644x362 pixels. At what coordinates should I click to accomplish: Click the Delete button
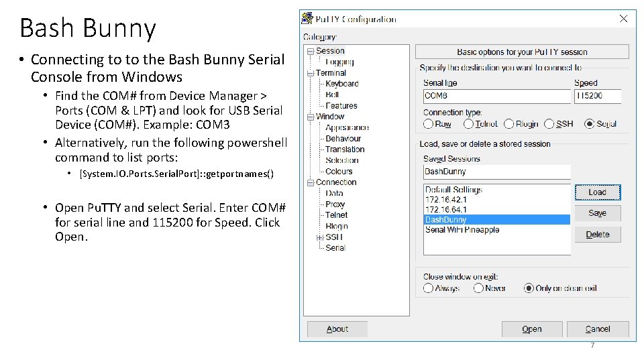[x=598, y=235]
